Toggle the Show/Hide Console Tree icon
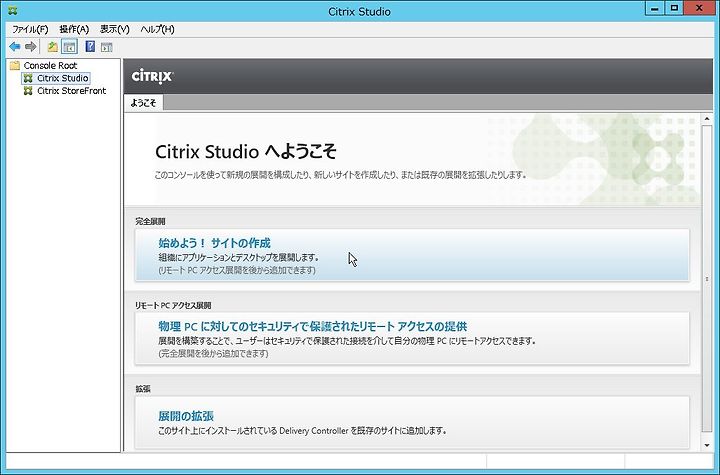The width and height of the screenshot is (720, 475). (x=69, y=46)
